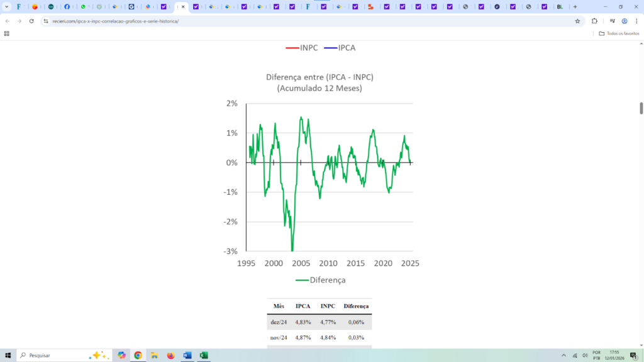Open the Chrome profile avatar

pos(625,21)
